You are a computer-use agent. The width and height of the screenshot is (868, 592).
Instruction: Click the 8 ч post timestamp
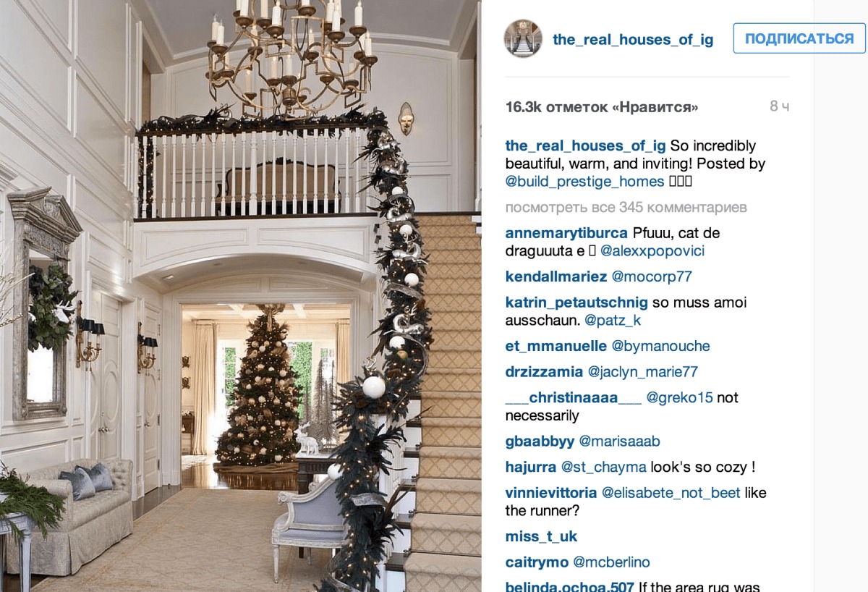coord(779,107)
